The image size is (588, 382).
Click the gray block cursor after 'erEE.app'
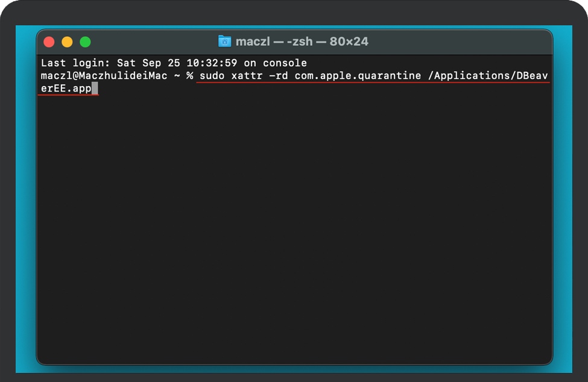pos(95,89)
